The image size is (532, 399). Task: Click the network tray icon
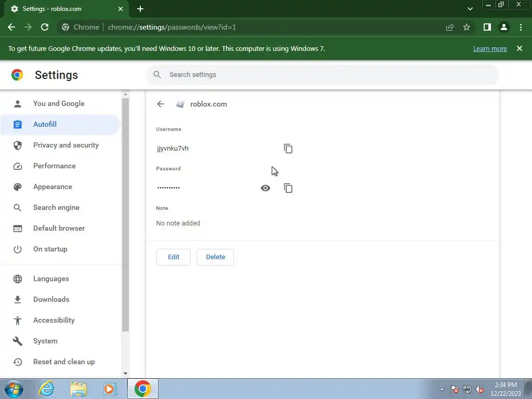click(x=467, y=389)
